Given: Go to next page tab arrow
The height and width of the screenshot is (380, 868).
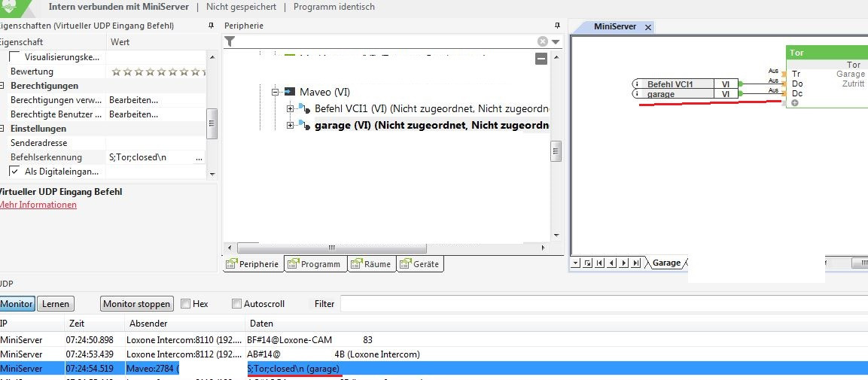Looking at the screenshot, I should [x=624, y=263].
